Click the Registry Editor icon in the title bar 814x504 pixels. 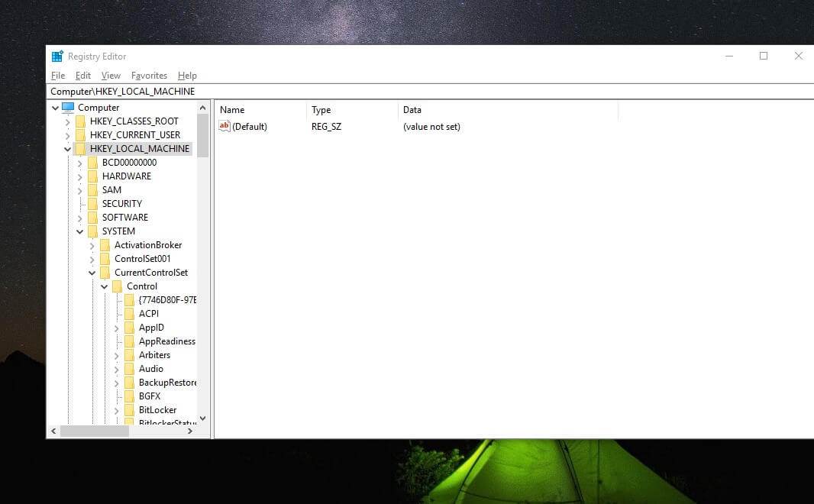point(56,55)
